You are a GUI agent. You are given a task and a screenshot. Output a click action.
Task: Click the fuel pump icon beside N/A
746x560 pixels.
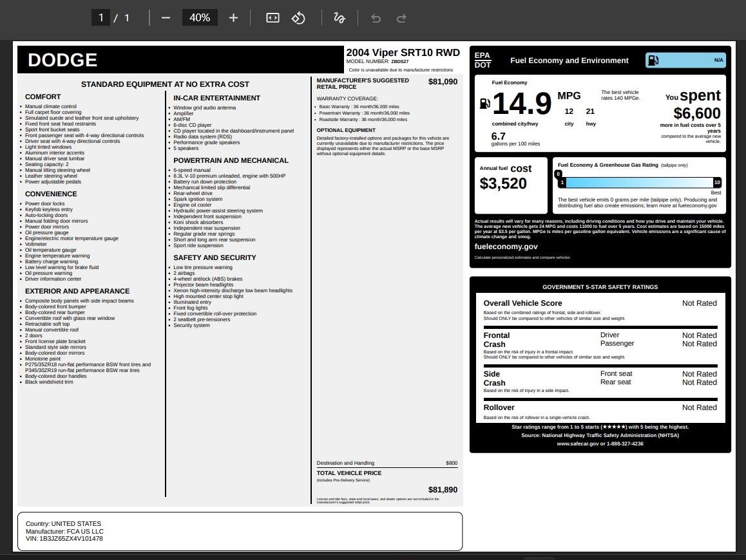point(653,61)
